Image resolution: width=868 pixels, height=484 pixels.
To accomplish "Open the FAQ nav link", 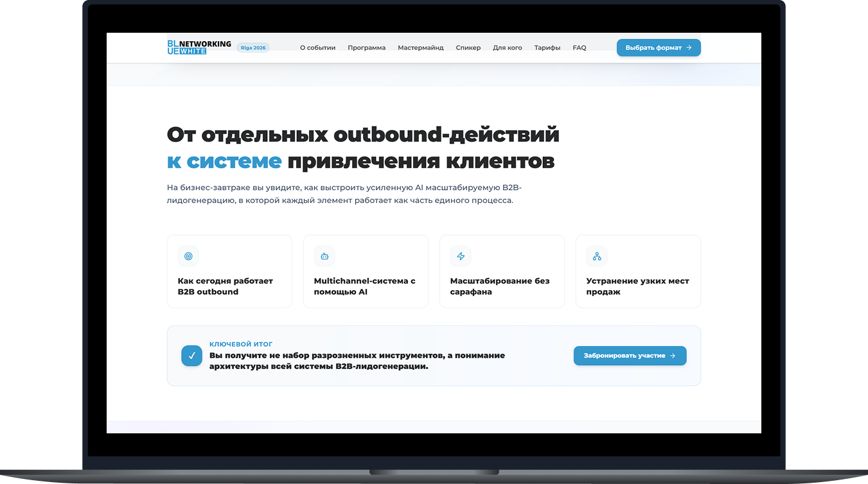I will [580, 48].
